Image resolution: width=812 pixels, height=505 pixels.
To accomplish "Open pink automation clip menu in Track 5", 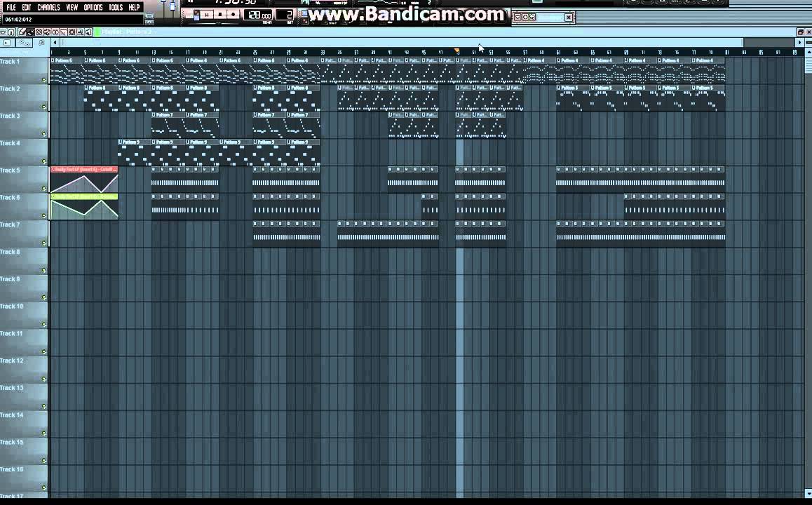I will click(53, 169).
